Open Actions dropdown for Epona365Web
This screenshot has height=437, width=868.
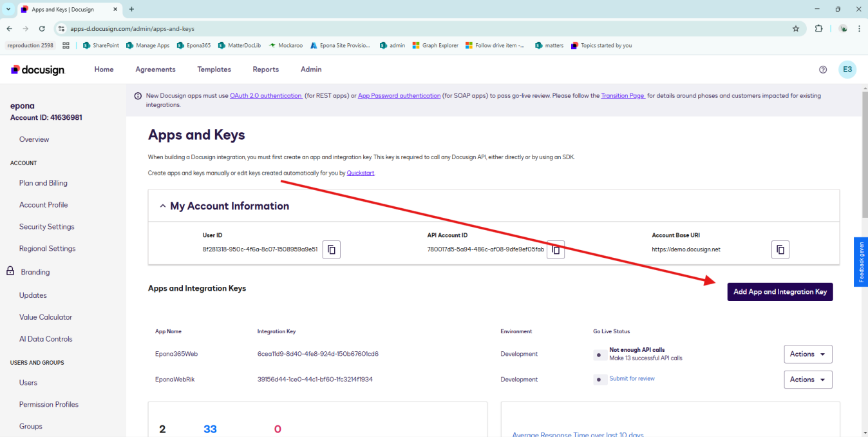(x=808, y=354)
